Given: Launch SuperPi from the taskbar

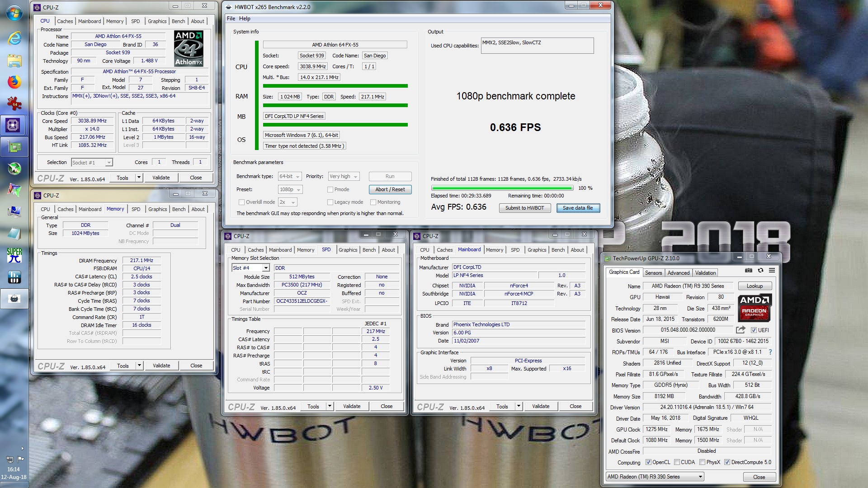Looking at the screenshot, I should pyautogui.click(x=14, y=255).
